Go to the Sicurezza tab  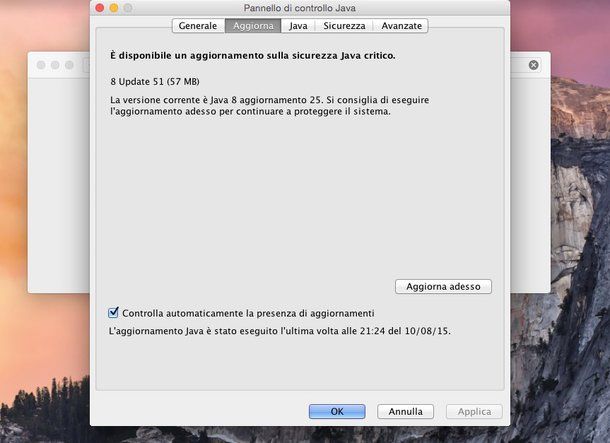[344, 26]
